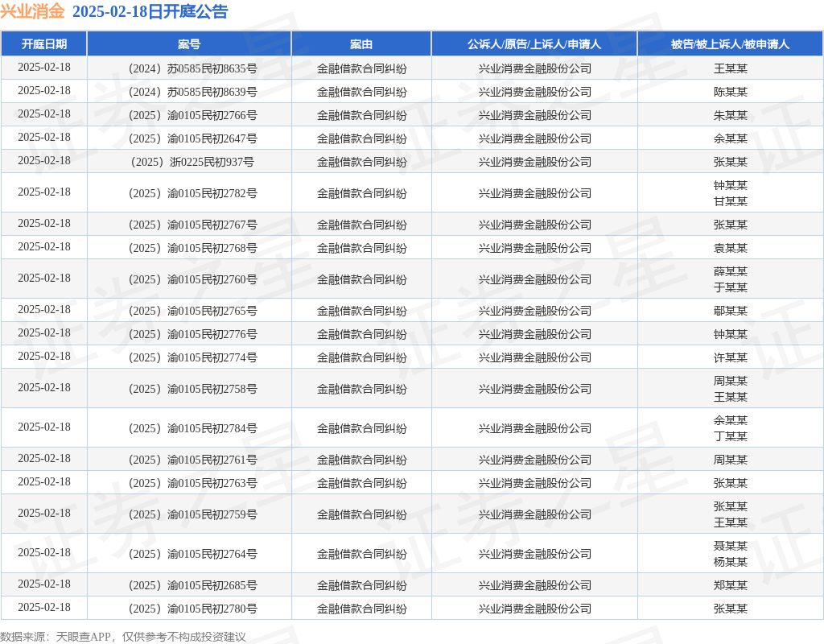Select defendant 钟某某 in the 渝0105民初2776号 row
824x644 pixels.
pos(731,334)
